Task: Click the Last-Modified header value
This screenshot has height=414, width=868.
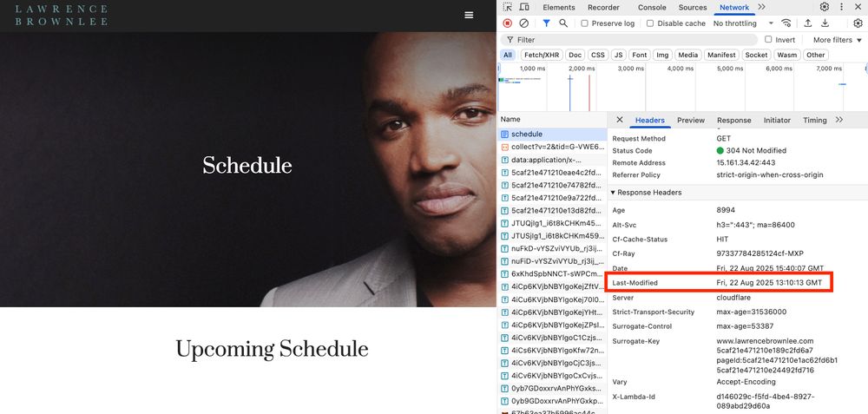Action: click(769, 283)
